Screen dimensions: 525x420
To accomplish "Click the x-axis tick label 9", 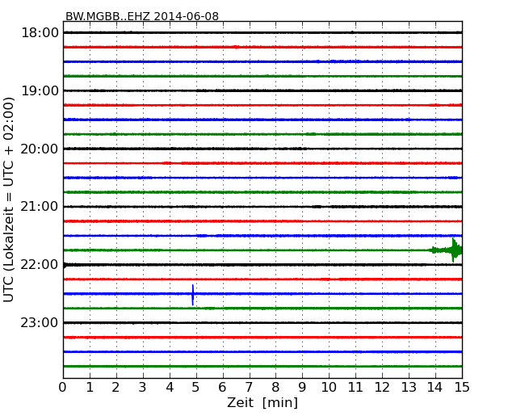I will pos(302,388).
